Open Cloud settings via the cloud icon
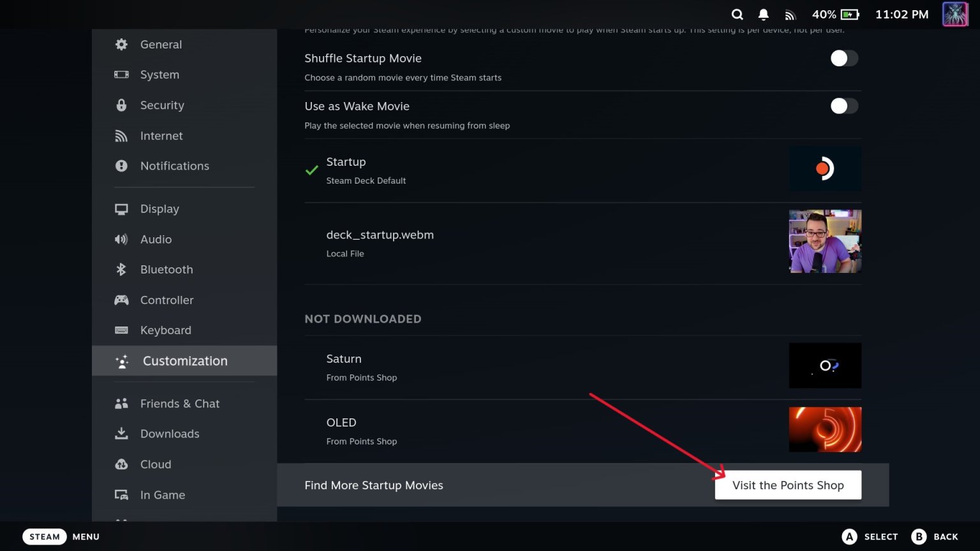 pyautogui.click(x=121, y=464)
